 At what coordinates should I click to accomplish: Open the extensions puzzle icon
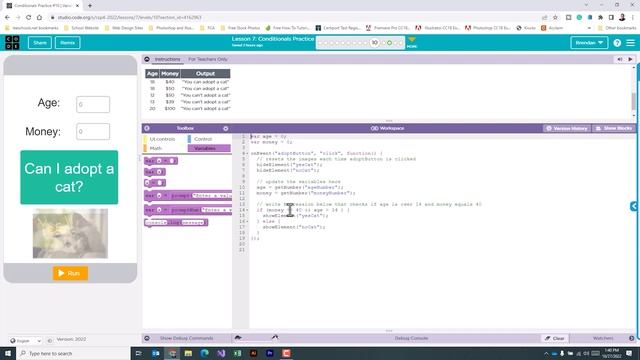tap(600, 18)
